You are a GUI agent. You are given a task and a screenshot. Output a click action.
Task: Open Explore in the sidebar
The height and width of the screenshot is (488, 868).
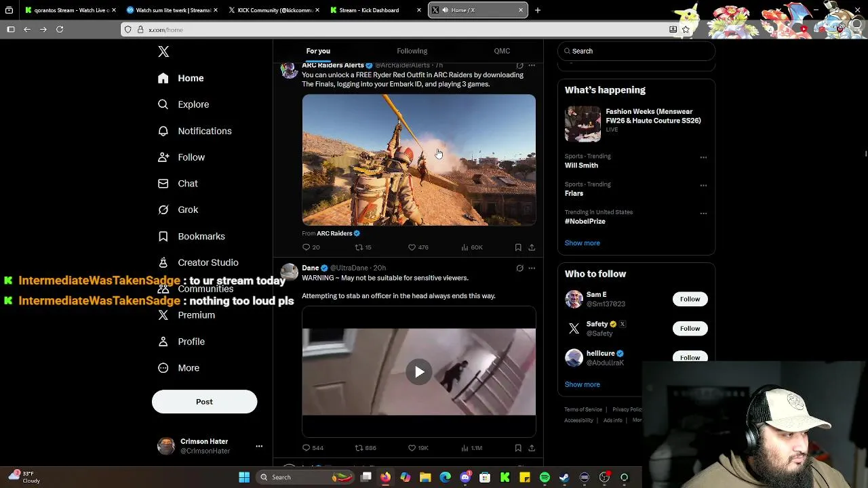pos(183,104)
